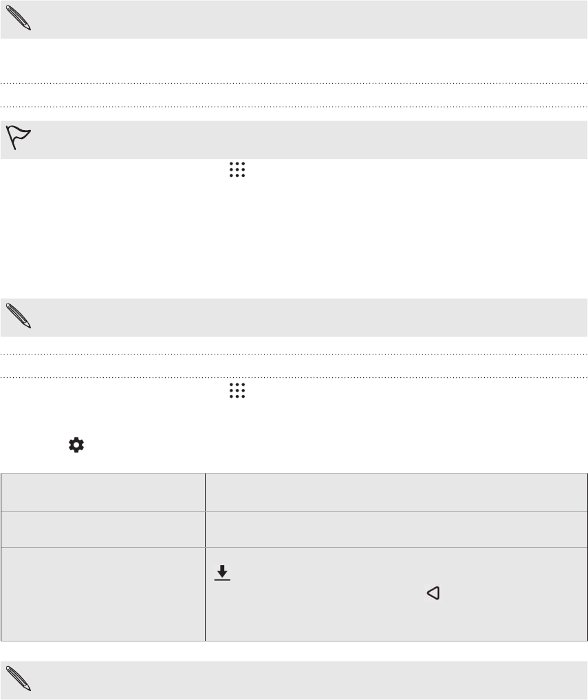Viewport: 588px width, 700px height.
Task: Click the pencil icon in the middle note banner
Action: 19,316
